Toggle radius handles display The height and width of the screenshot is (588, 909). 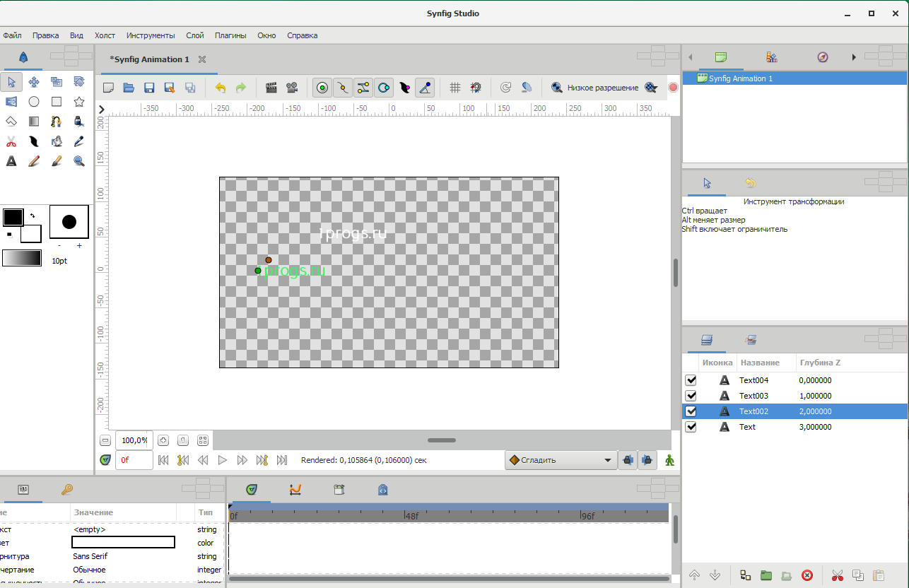[x=384, y=88]
